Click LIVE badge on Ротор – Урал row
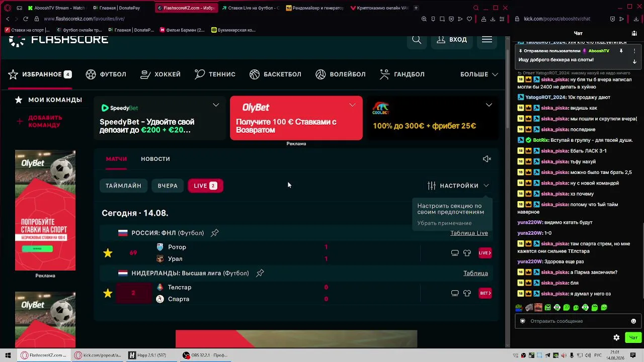This screenshot has width=644, height=362. (x=485, y=253)
